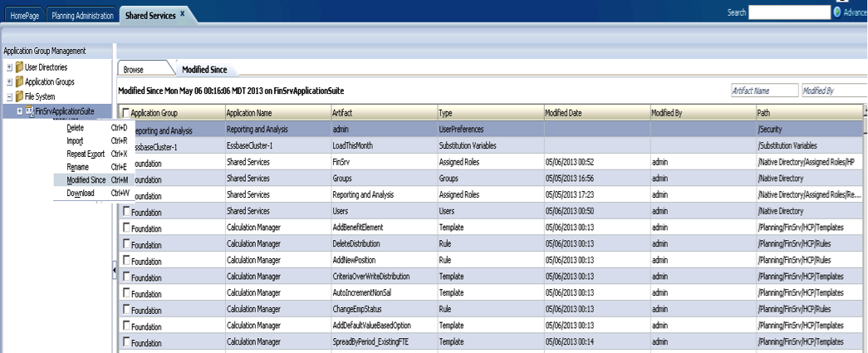Click the User Directories folder icon
Screen dimensions: 868x353
tap(19, 67)
